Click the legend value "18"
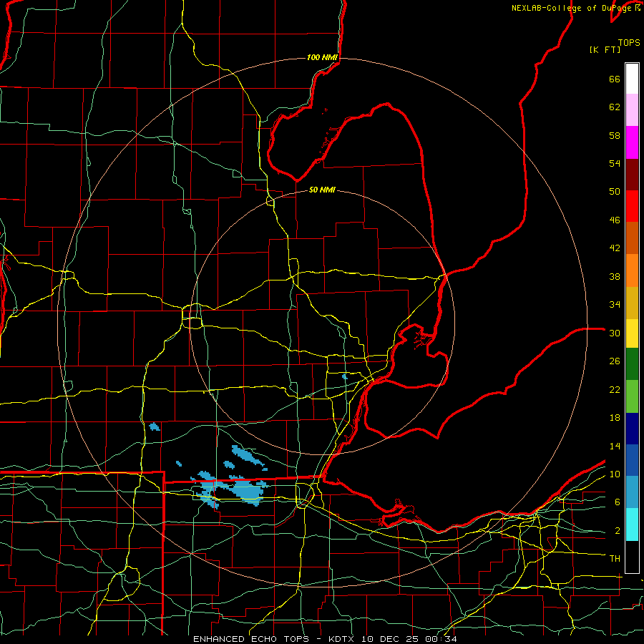The image size is (644, 644). tap(615, 418)
